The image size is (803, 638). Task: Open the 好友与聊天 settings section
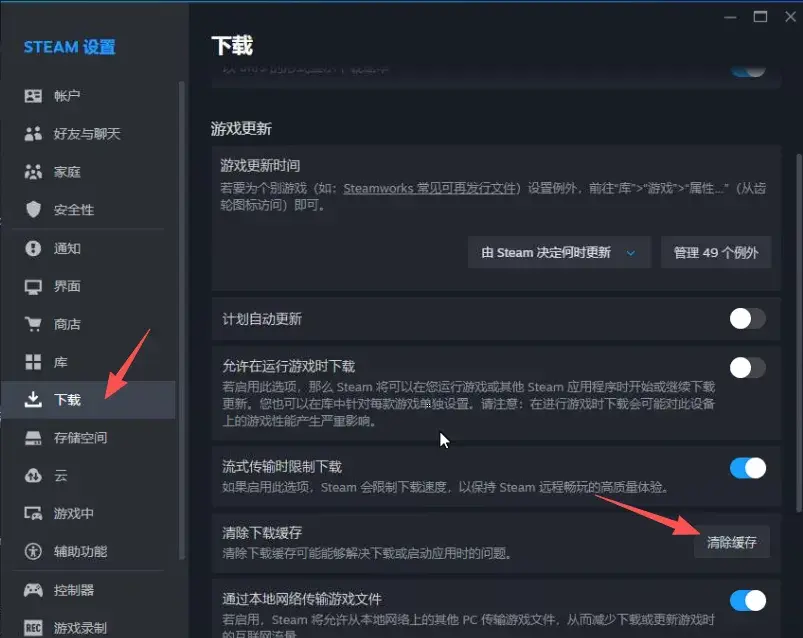click(x=88, y=134)
